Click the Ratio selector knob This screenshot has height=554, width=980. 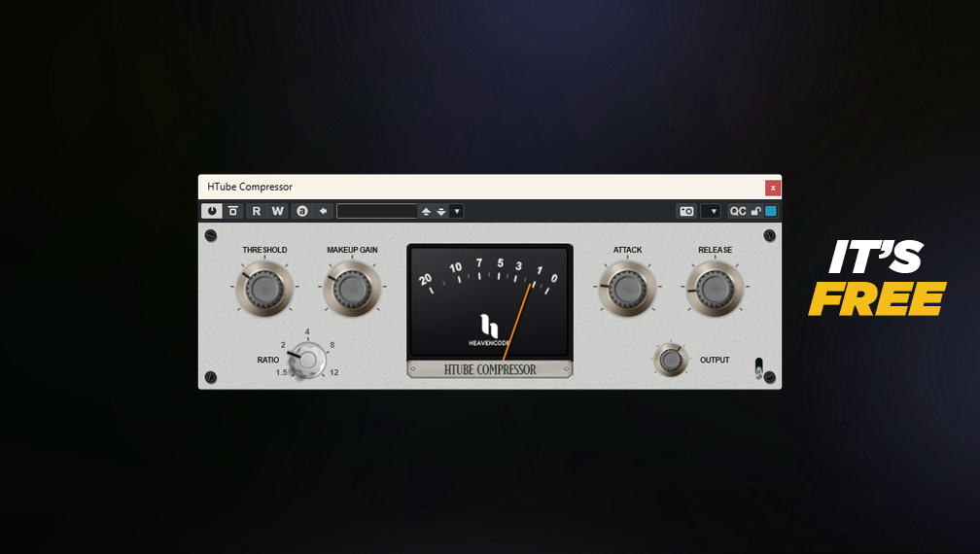pos(308,360)
